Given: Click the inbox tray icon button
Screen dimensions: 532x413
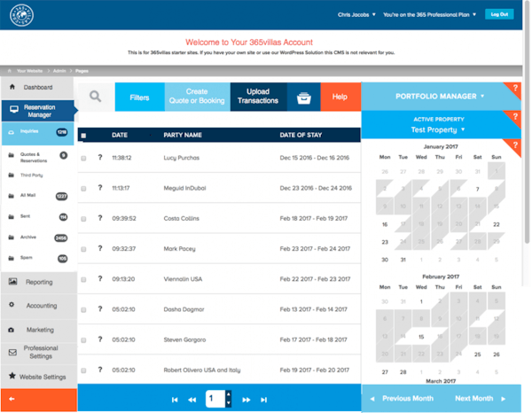Looking at the screenshot, I should point(303,97).
